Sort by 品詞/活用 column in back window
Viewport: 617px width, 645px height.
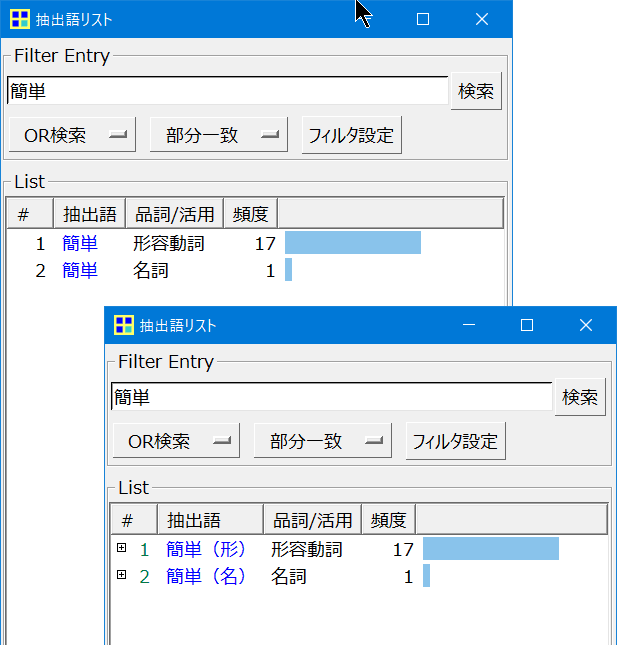tap(175, 213)
